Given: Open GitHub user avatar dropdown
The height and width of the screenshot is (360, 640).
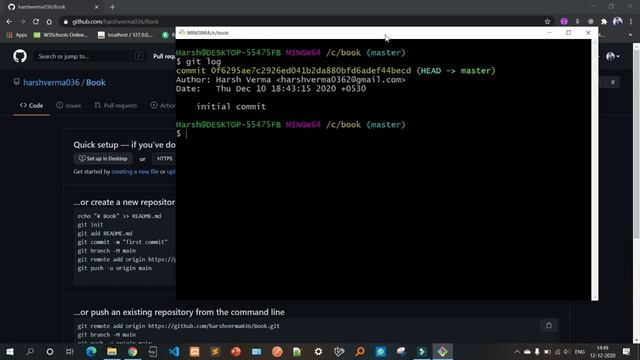Looking at the screenshot, I should tap(613, 56).
